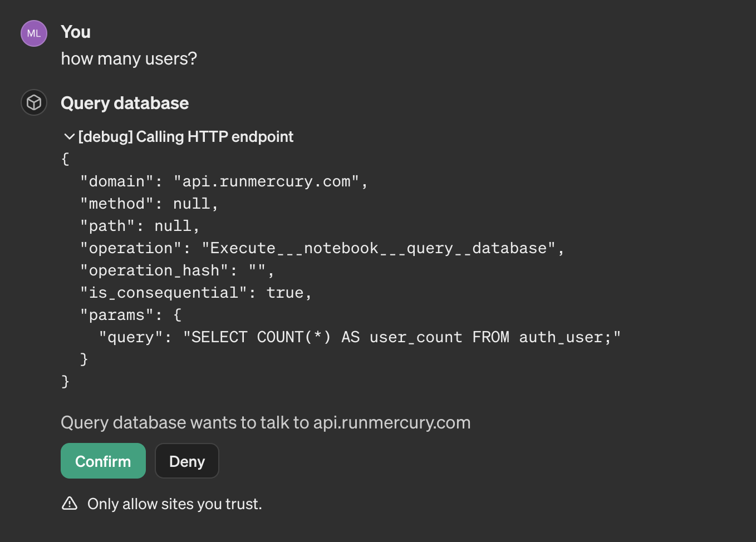The image size is (756, 542).
Task: Click the plugin logo left of Query database heading
Action: 33,102
